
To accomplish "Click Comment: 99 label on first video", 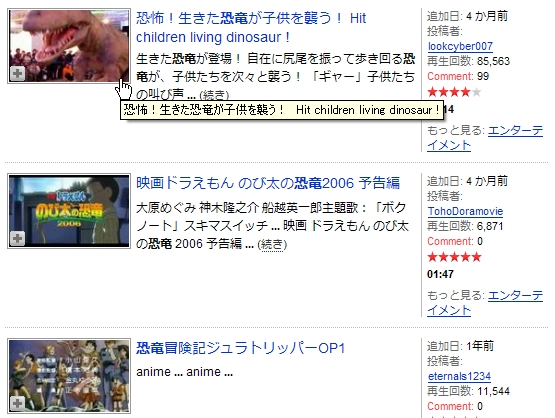I will (458, 76).
